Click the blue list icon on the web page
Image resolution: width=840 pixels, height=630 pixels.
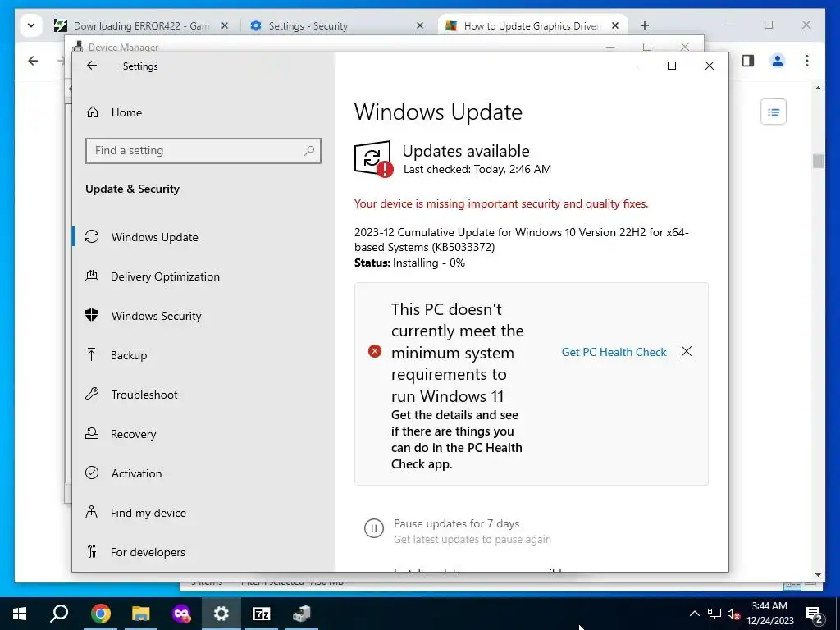coord(773,112)
